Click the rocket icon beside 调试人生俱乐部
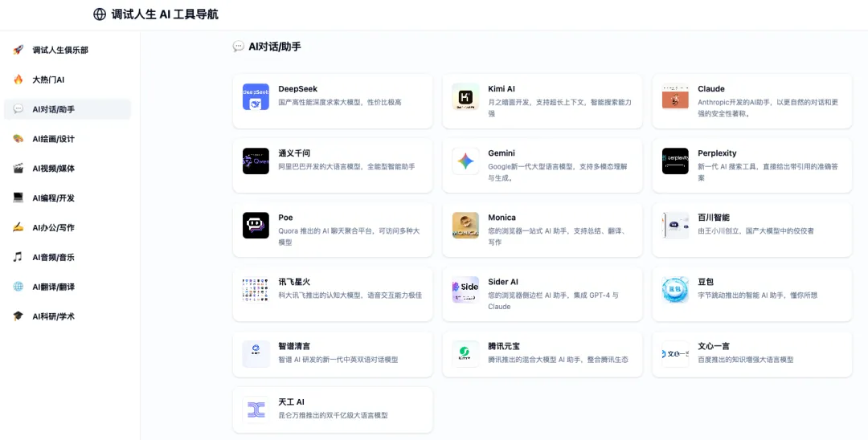Image resolution: width=868 pixels, height=440 pixels. 18,50
